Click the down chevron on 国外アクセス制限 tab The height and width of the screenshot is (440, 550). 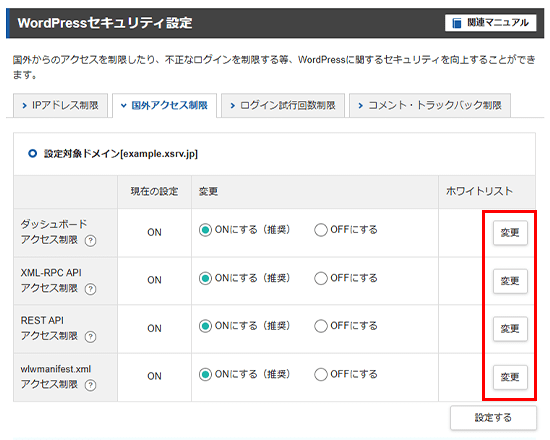[x=123, y=105]
